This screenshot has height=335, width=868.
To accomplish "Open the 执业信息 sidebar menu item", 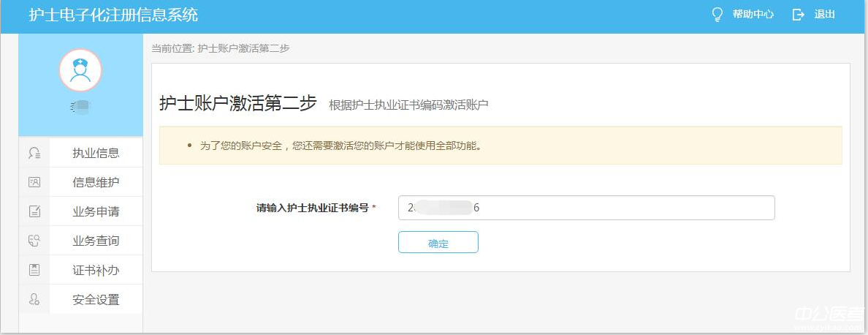I will (96, 153).
